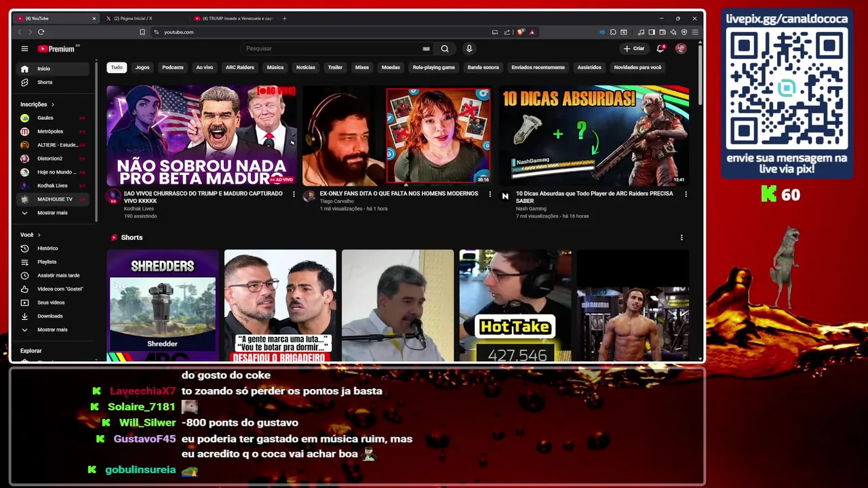Select the ARC Raiders filter chip
This screenshot has width=868, height=488.
tap(240, 67)
